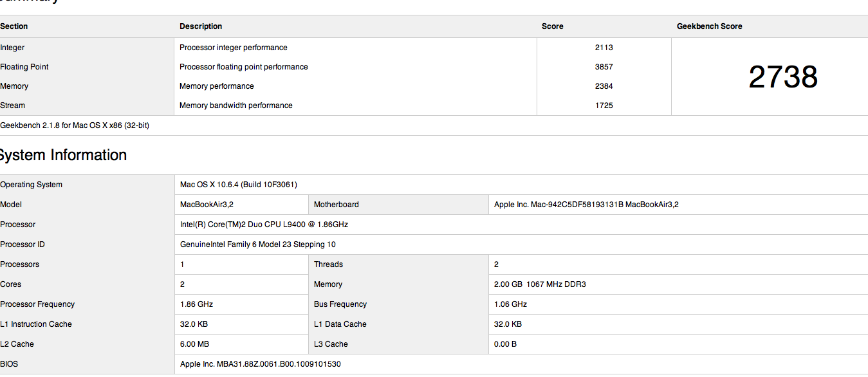Click the Memory section label in Summary

14,86
